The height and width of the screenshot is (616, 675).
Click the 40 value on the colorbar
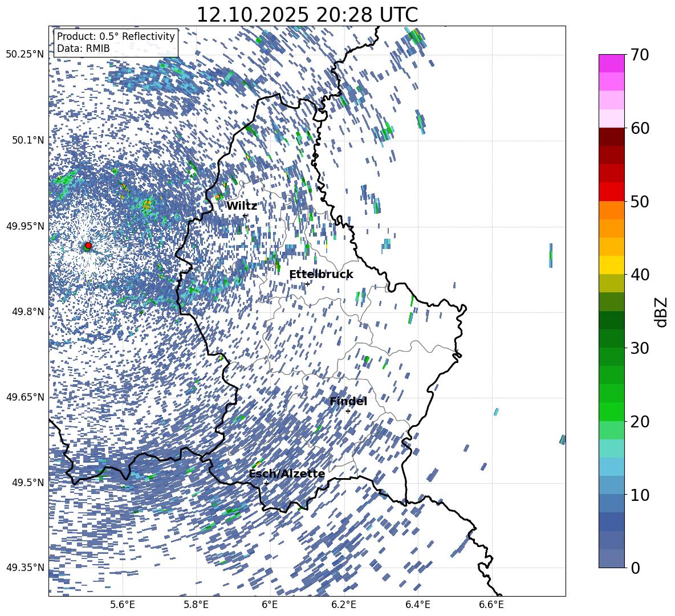click(640, 275)
